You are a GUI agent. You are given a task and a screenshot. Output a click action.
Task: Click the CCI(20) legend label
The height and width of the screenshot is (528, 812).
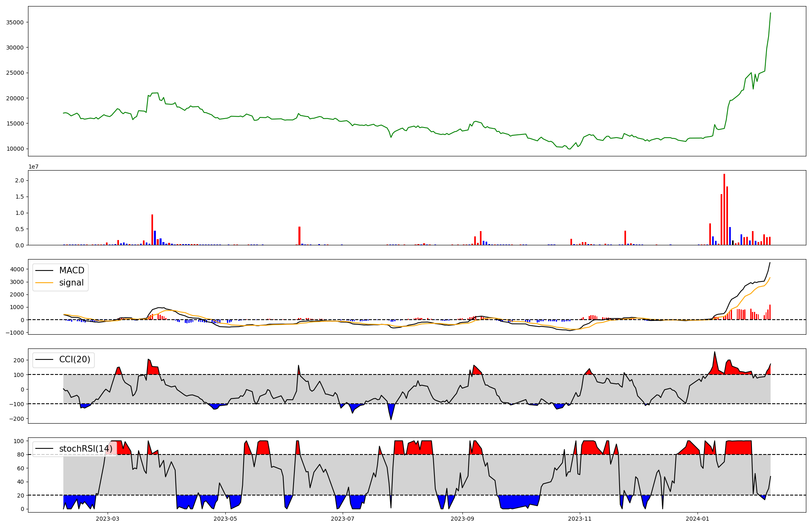75,359
